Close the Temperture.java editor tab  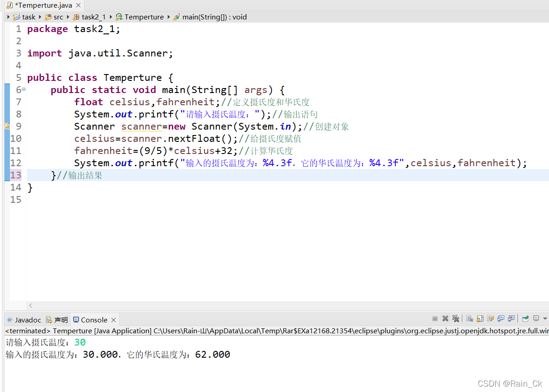click(x=78, y=5)
